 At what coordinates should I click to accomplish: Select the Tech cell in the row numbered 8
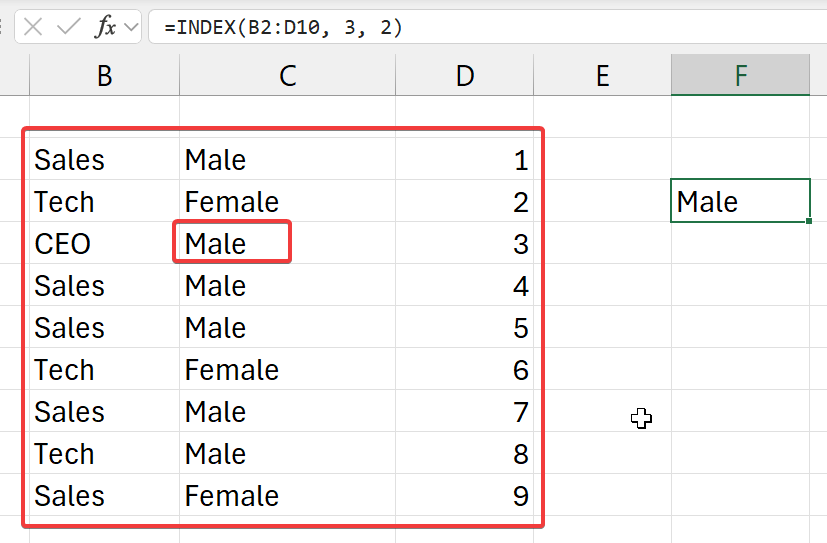pyautogui.click(x=104, y=454)
